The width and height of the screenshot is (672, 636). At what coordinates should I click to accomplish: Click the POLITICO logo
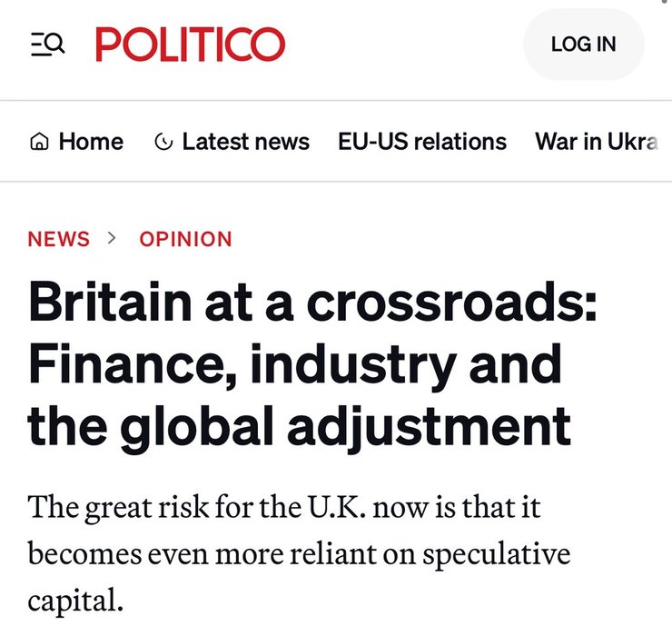[x=190, y=44]
